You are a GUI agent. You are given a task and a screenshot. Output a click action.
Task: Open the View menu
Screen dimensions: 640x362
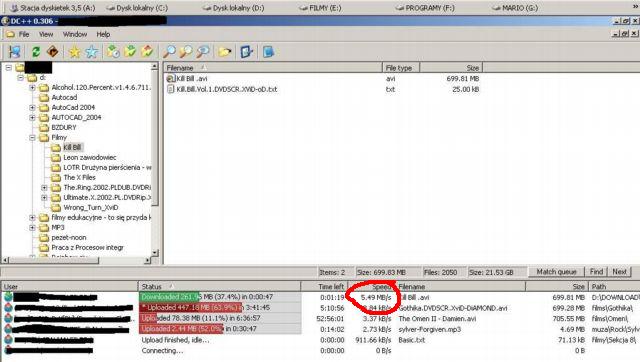coord(46,34)
